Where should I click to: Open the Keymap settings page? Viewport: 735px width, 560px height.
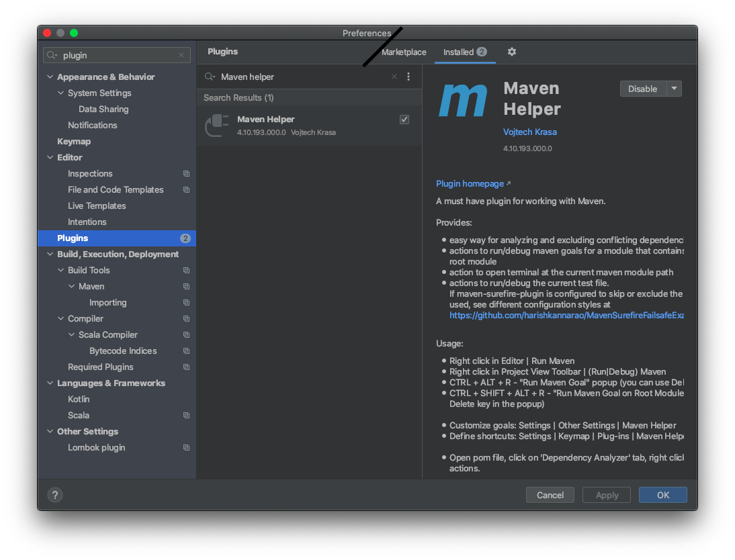pyautogui.click(x=74, y=142)
